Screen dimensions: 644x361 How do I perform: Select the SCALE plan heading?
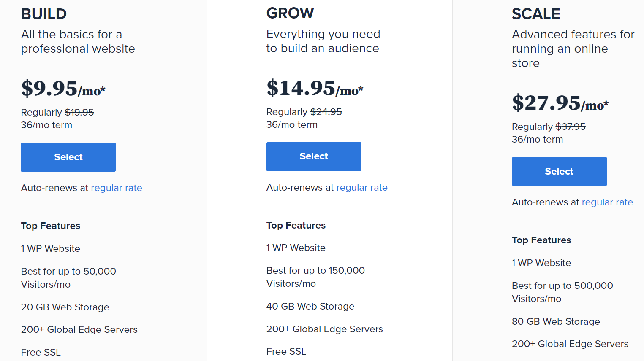(x=536, y=13)
